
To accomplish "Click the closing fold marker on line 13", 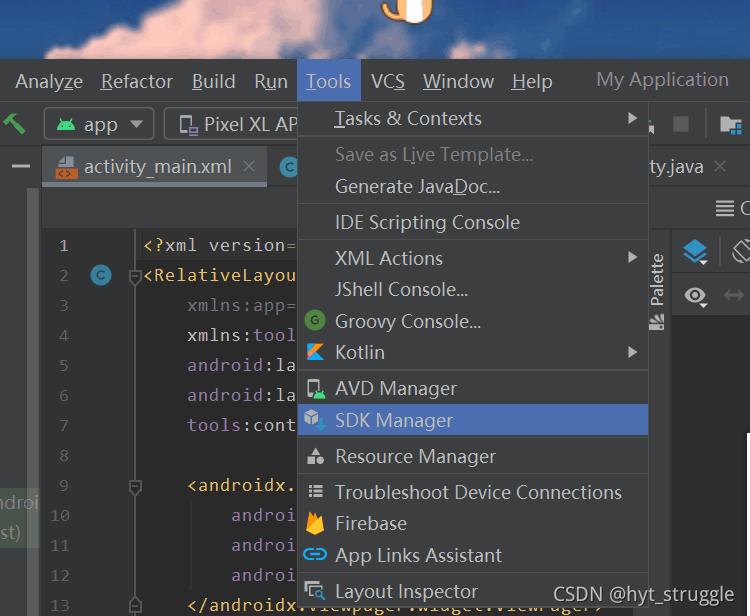I will pos(135,605).
